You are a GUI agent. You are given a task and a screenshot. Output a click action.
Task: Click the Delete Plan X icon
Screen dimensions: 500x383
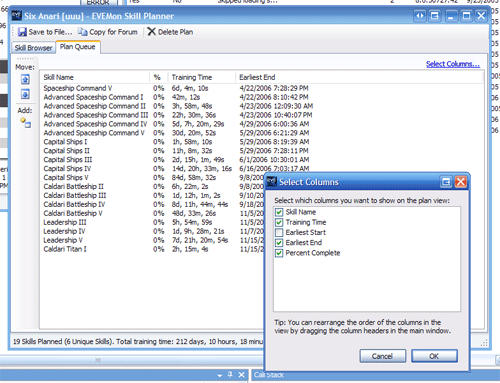[x=152, y=32]
